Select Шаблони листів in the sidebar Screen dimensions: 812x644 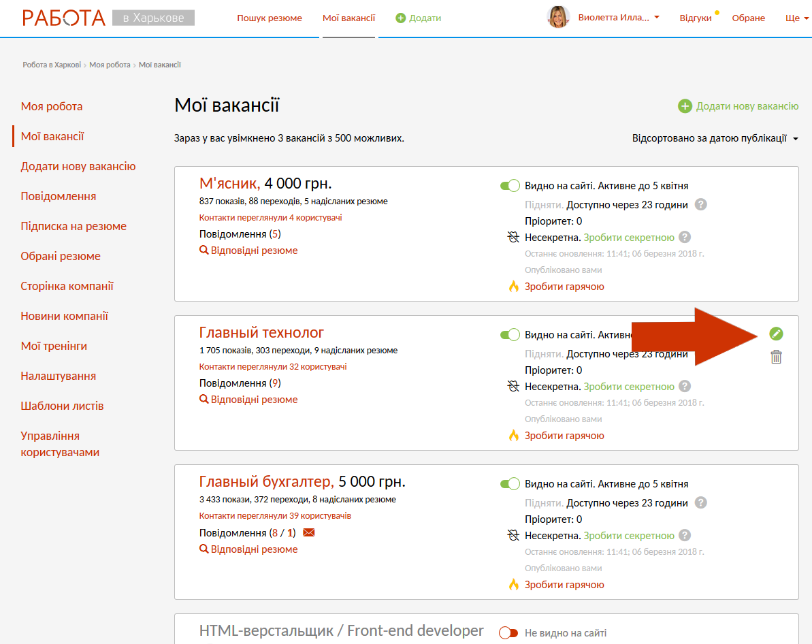62,406
